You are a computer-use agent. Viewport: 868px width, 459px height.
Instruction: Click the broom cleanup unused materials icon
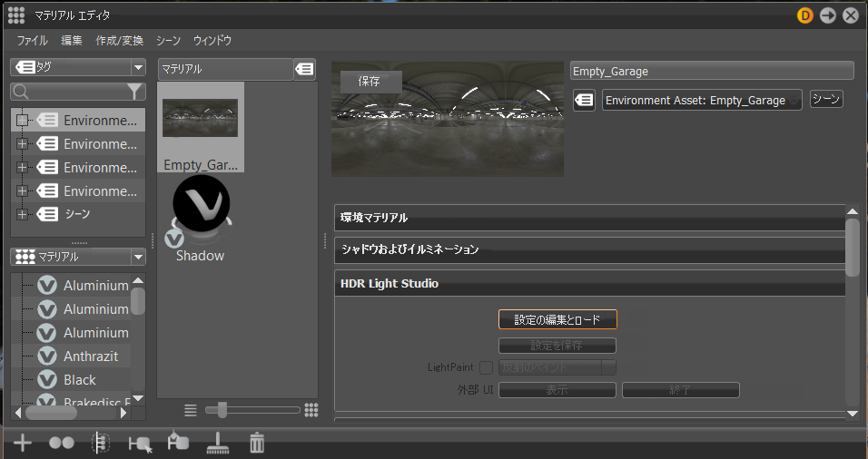click(x=218, y=443)
